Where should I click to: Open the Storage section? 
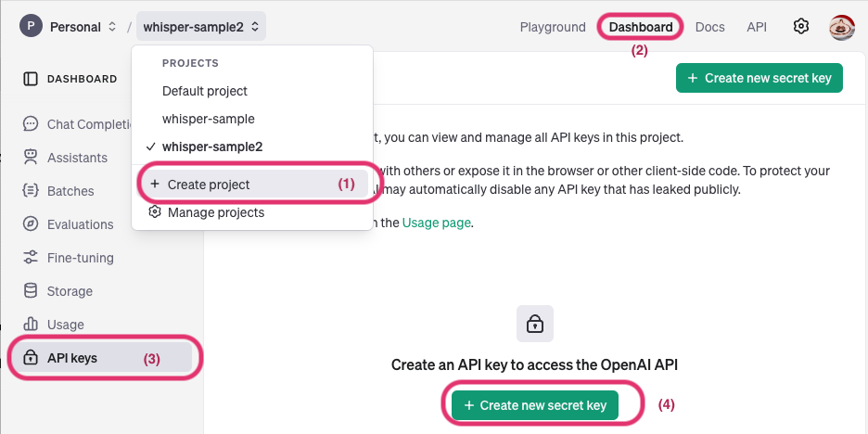(x=70, y=291)
